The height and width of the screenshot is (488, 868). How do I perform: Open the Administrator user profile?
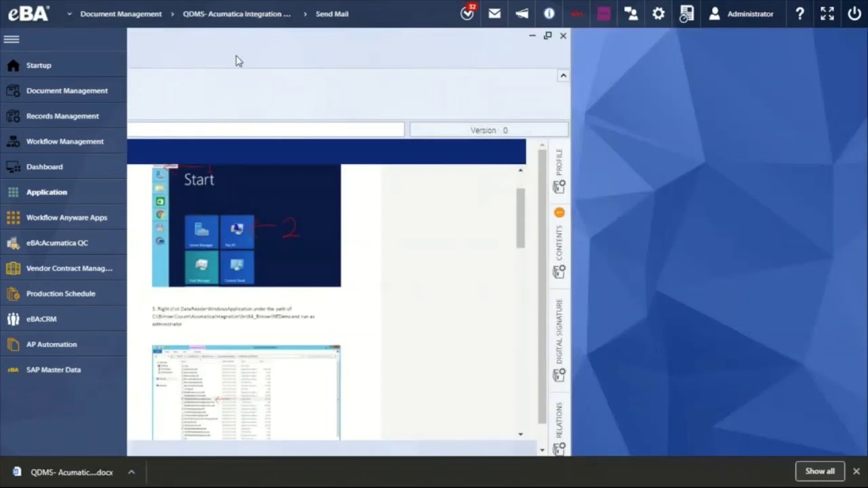coord(741,14)
